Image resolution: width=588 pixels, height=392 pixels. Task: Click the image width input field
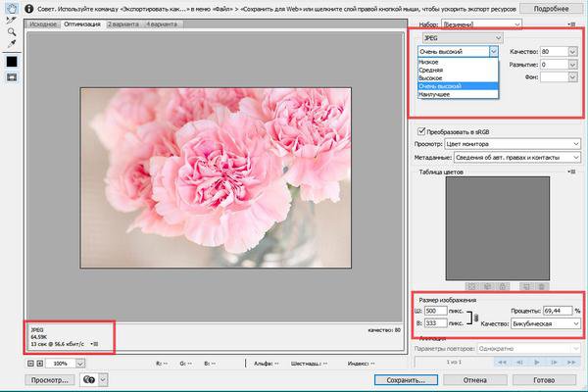(437, 311)
